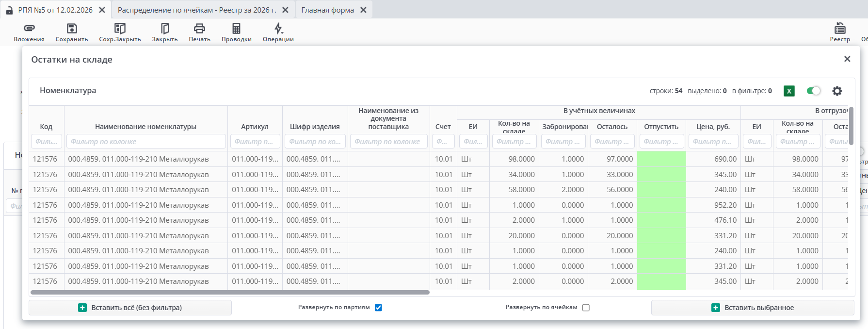Switch to Главная форма tab
This screenshot has height=329, width=868.
[327, 10]
